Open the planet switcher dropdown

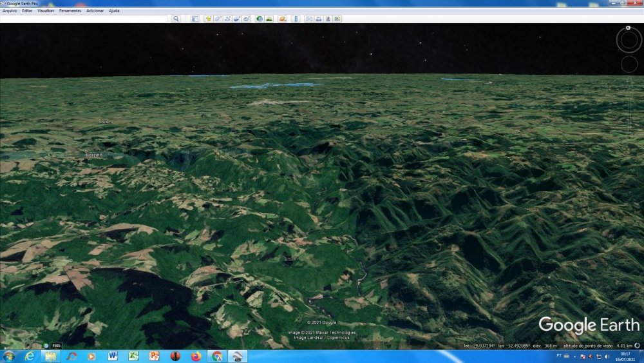tap(282, 19)
